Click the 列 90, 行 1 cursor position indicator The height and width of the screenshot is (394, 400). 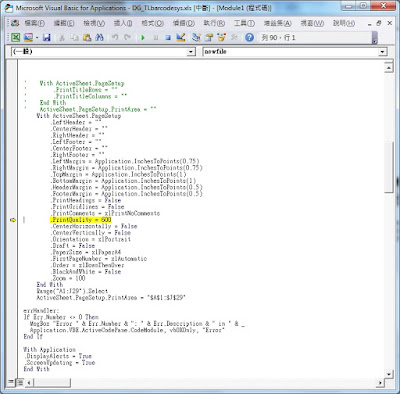[x=278, y=38]
